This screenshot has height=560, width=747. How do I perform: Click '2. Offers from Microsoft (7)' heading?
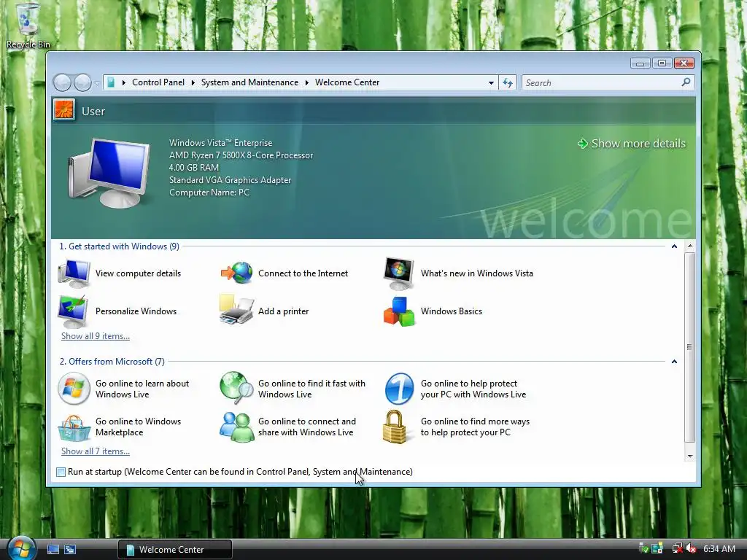pos(112,362)
